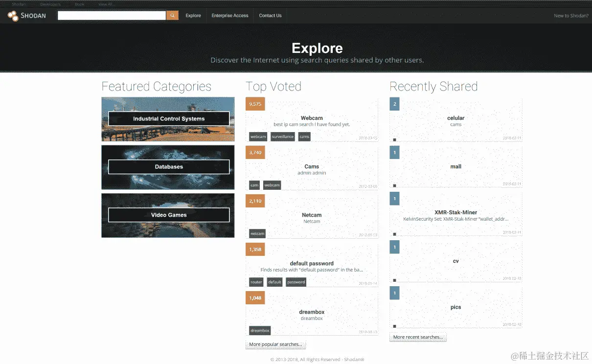This screenshot has width=592, height=364.
Task: Select the surveillance tag
Action: 283,136
